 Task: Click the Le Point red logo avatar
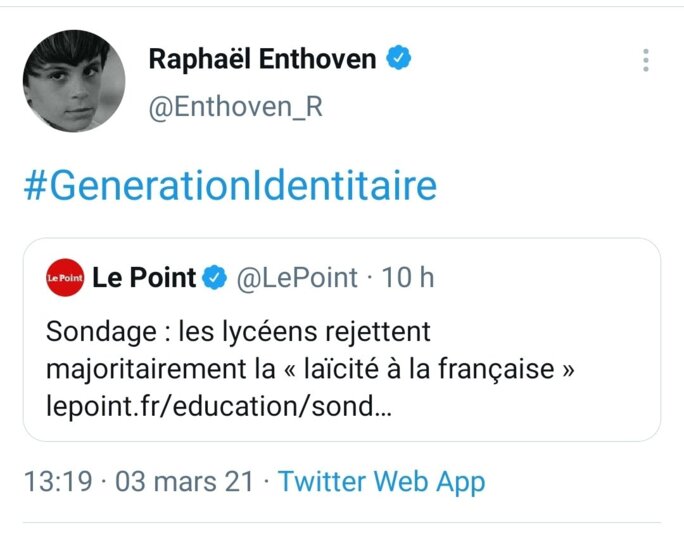tap(65, 278)
